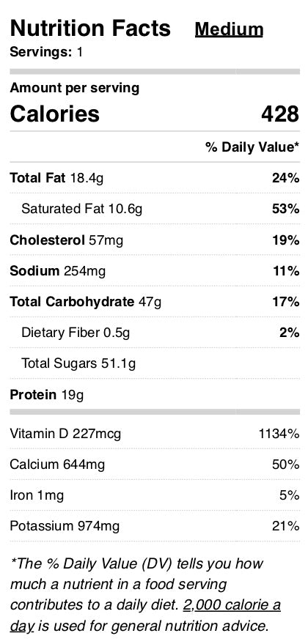Click the Protein 19g row
Image resolution: width=308 pixels, height=644 pixels.
[155, 395]
